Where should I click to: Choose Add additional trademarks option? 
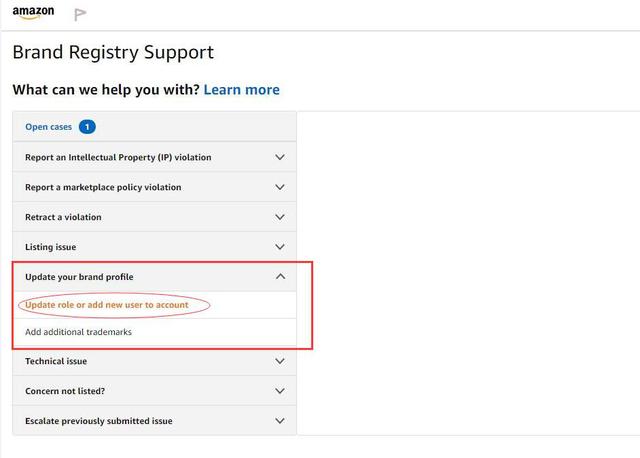click(x=78, y=332)
